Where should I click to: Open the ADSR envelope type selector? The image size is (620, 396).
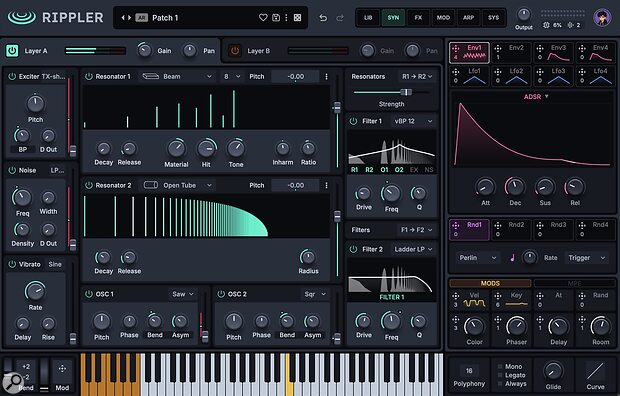[x=536, y=97]
